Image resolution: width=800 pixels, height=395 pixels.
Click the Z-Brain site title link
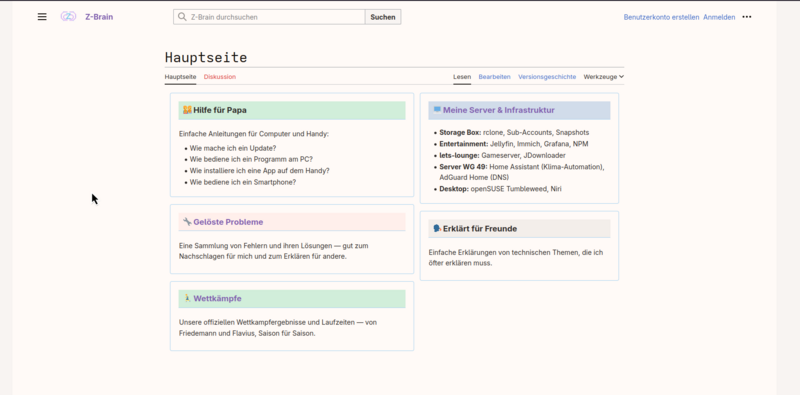pos(99,17)
